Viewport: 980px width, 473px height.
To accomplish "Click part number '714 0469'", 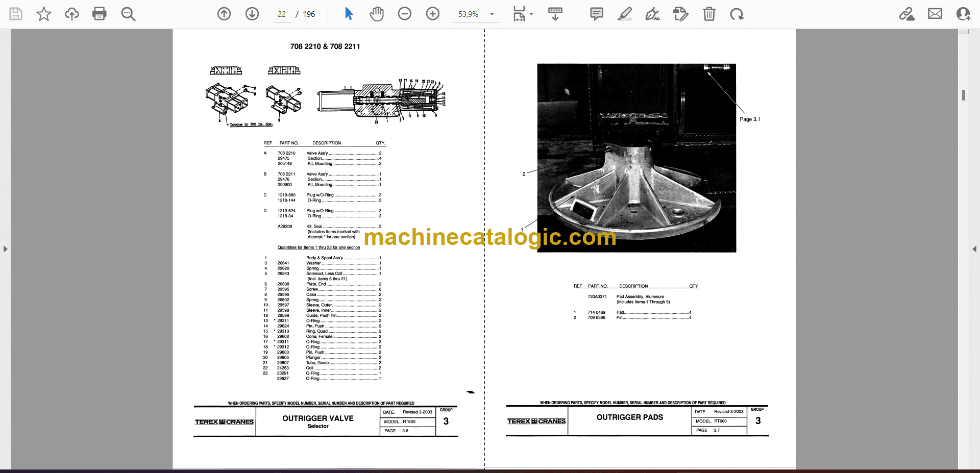I will point(596,312).
